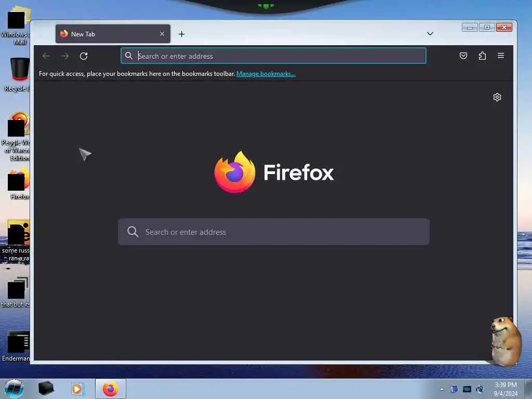The width and height of the screenshot is (532, 399).
Task: Click the Personalize New Tab gear icon
Action: 497,97
